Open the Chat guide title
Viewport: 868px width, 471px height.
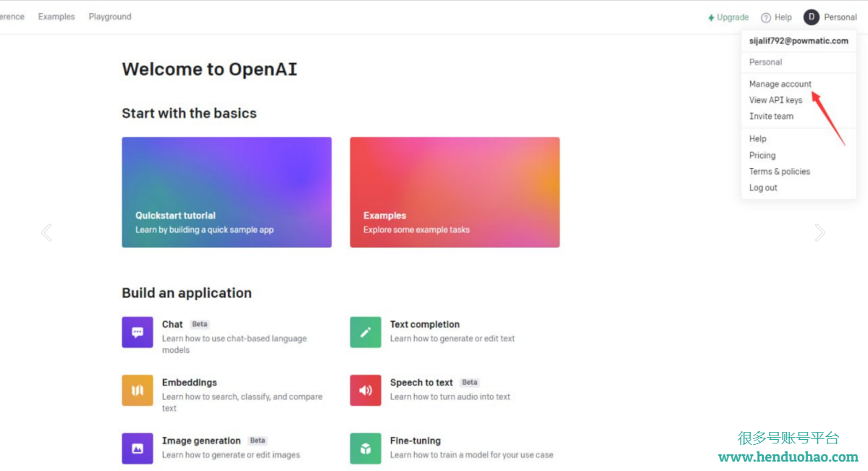(172, 324)
